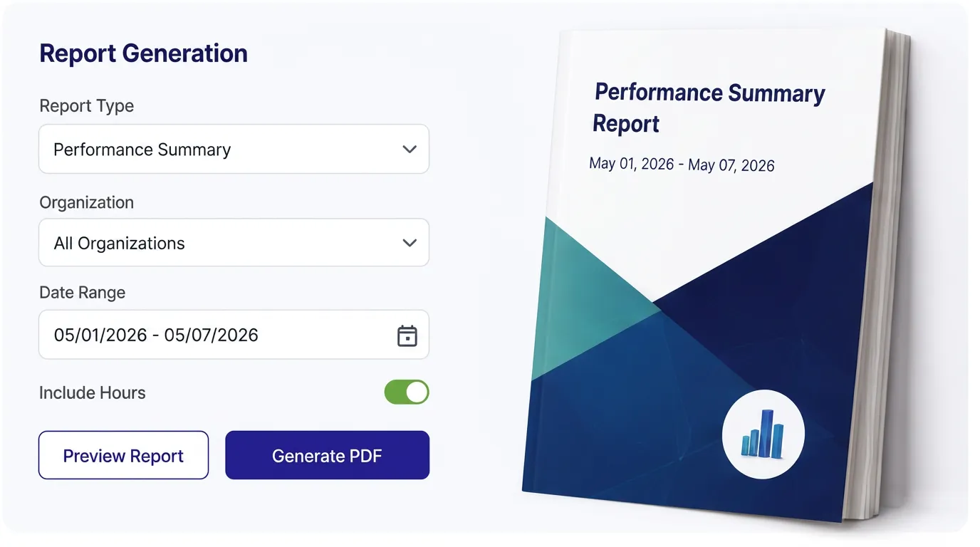Click the Performance Summary Report cover title

709,108
